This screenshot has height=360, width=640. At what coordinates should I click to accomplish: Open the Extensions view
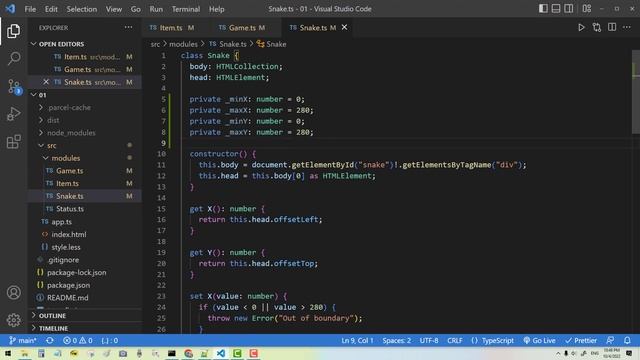click(x=14, y=142)
